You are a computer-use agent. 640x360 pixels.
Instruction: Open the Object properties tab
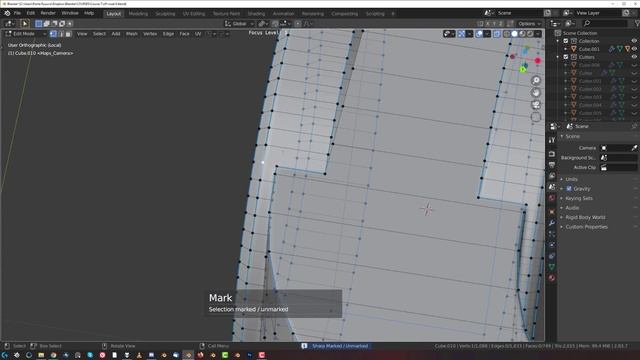coord(552,212)
